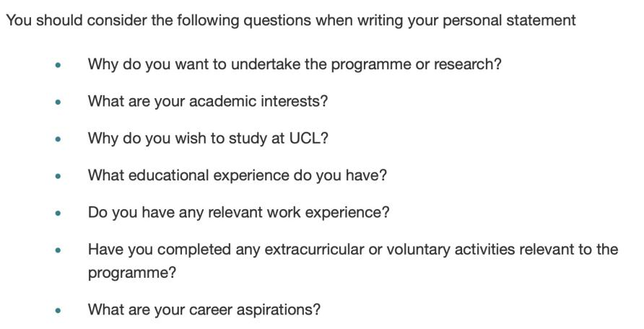
Task: Click the text 'What are your academic interests?'
Action: click(208, 101)
